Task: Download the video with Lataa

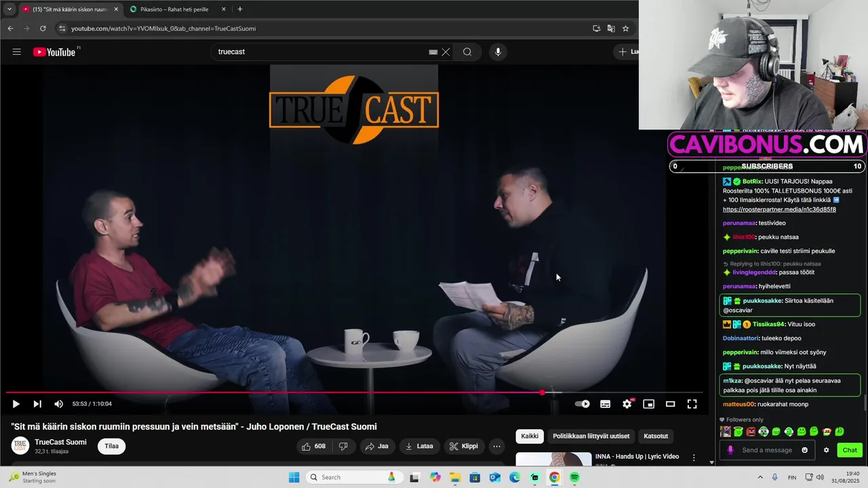Action: click(x=419, y=446)
